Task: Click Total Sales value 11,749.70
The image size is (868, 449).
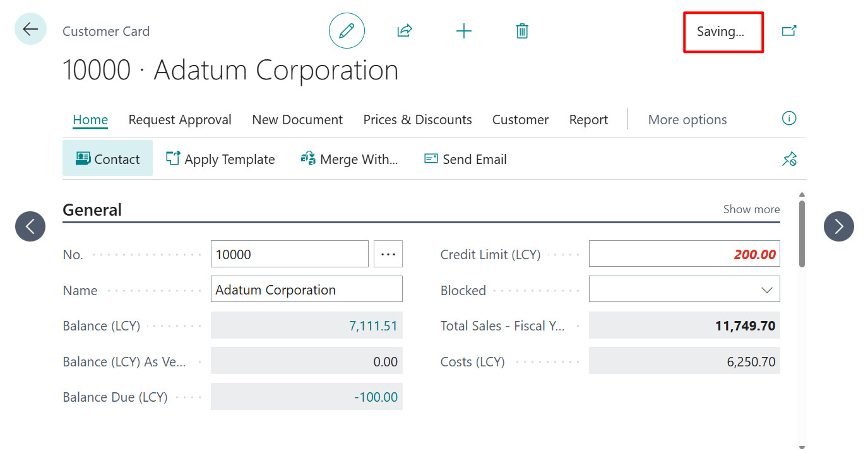Action: (x=745, y=326)
